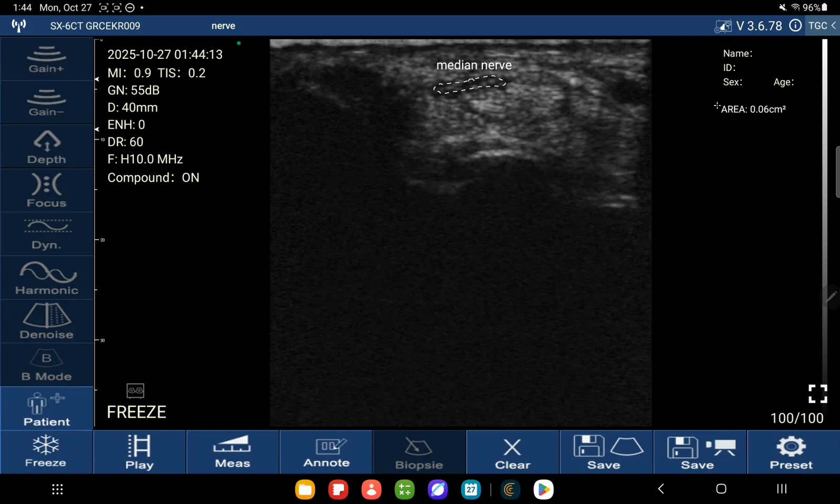Toggle the Freeze snowflake button
Image resolution: width=840 pixels, height=504 pixels.
coord(46,452)
